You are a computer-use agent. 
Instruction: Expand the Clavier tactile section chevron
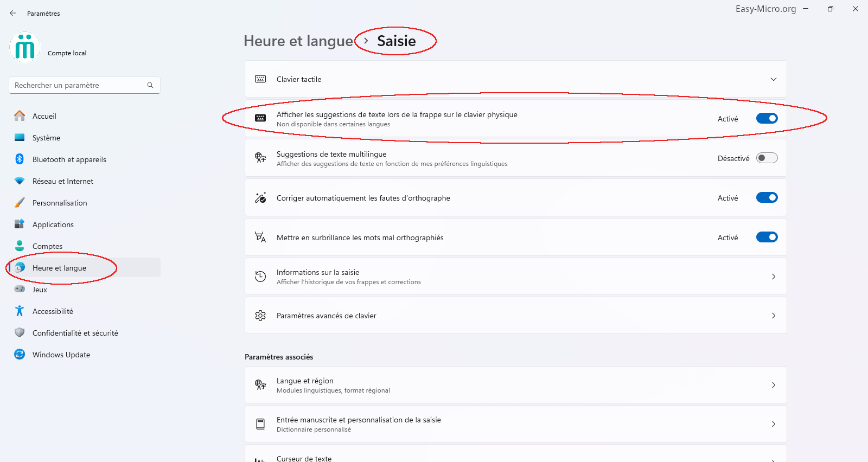pos(774,79)
